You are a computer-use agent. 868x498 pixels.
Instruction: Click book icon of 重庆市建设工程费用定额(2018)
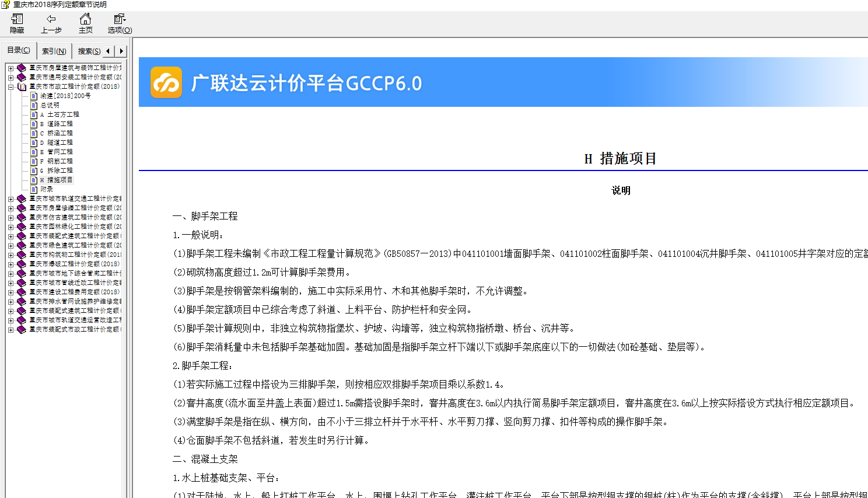point(22,292)
